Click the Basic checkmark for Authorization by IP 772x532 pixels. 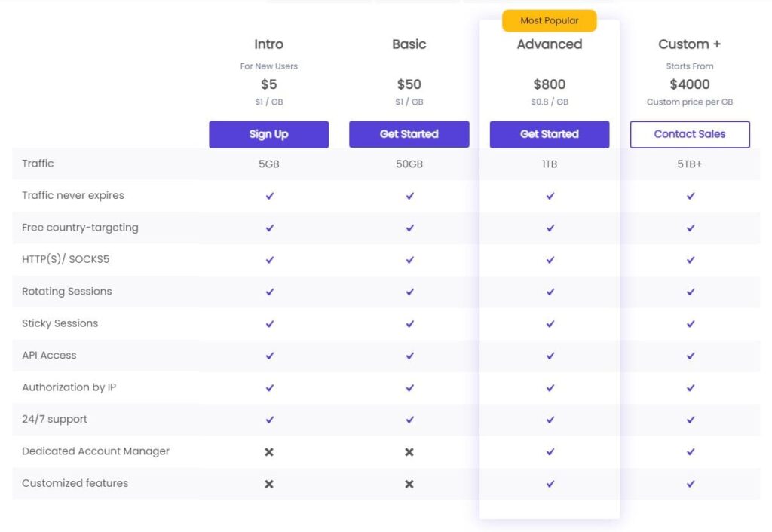tap(409, 388)
